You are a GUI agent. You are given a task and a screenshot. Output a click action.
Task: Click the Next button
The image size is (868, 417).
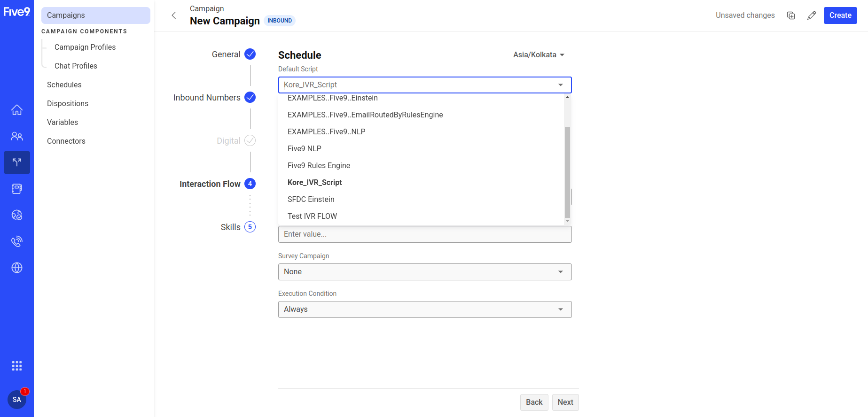[565, 402]
